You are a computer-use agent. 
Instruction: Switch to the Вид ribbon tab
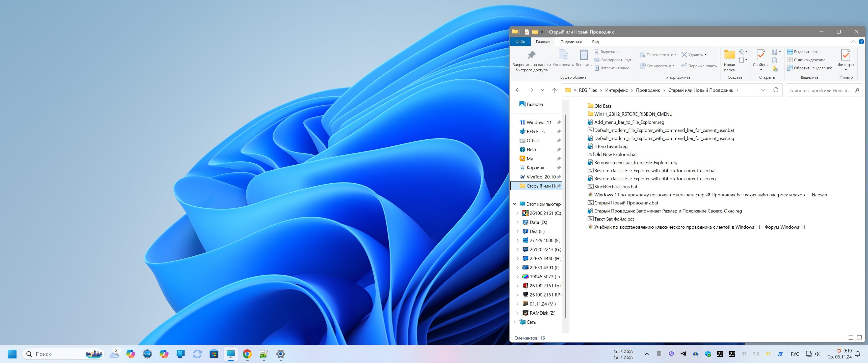coord(595,42)
